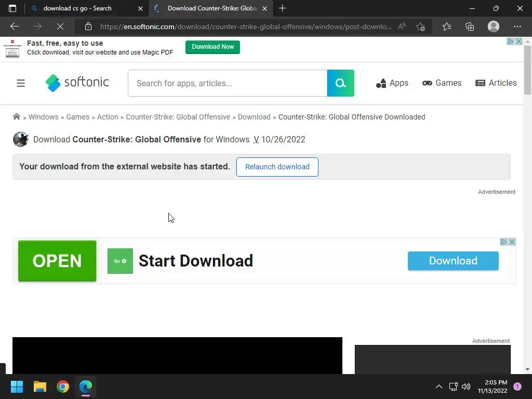Viewport: 532px width, 399px height.
Task: Click the Action breadcrumb link
Action: tap(108, 117)
